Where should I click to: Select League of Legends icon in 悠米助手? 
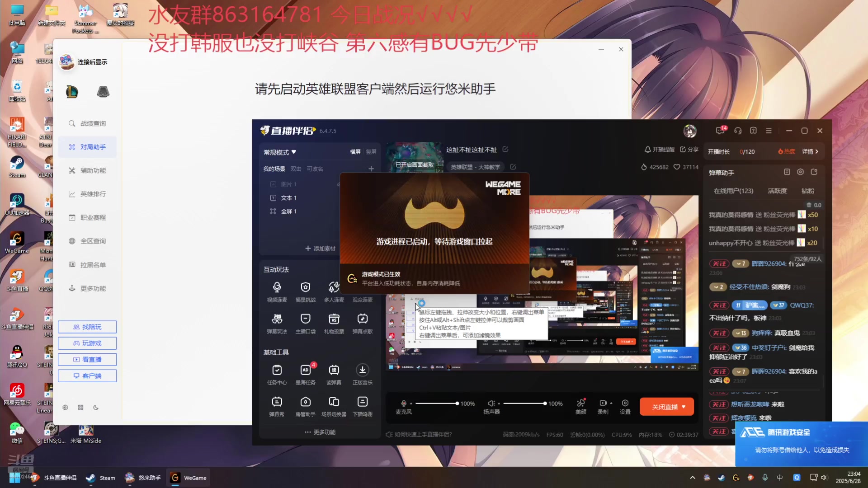pyautogui.click(x=72, y=92)
